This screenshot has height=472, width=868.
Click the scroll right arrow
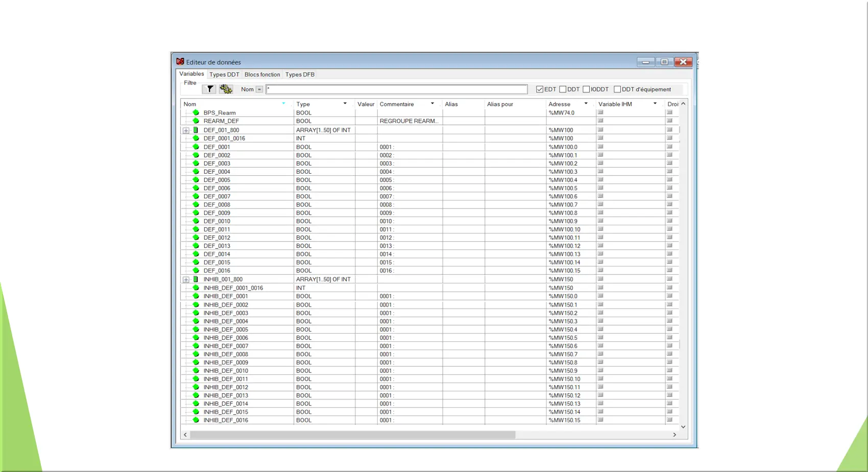(x=674, y=435)
